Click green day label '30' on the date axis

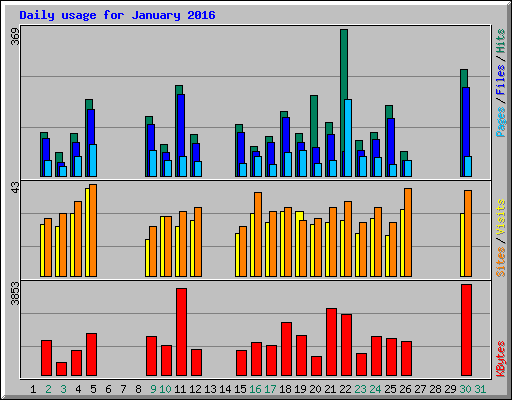(465, 389)
